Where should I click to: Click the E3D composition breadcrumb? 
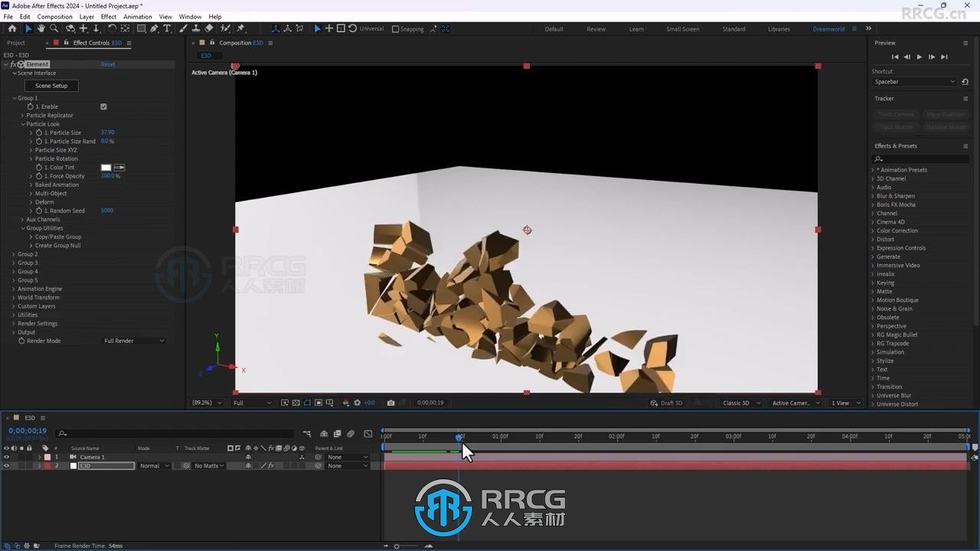[x=206, y=56]
